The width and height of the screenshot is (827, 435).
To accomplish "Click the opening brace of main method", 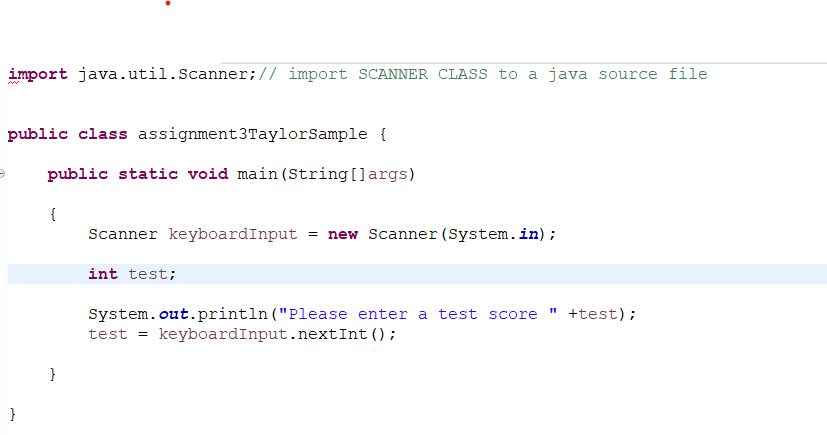I will [53, 214].
